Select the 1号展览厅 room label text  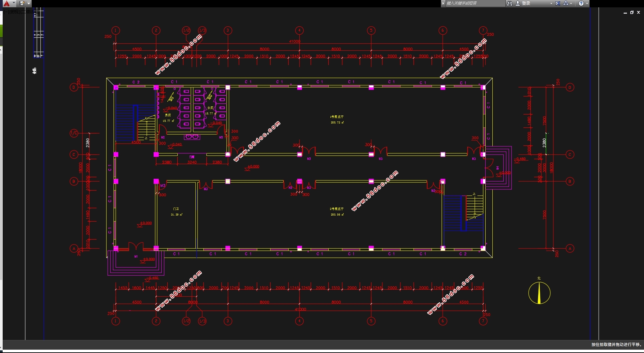coord(337,117)
